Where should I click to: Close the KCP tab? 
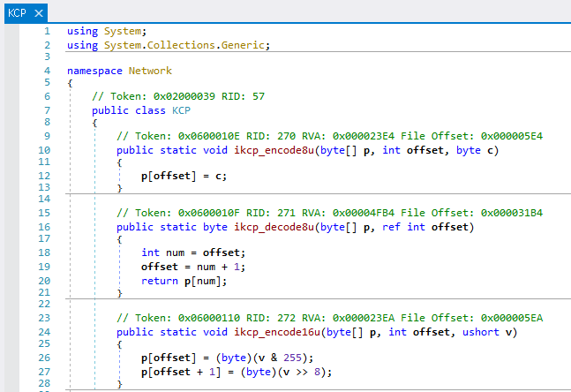tap(39, 13)
